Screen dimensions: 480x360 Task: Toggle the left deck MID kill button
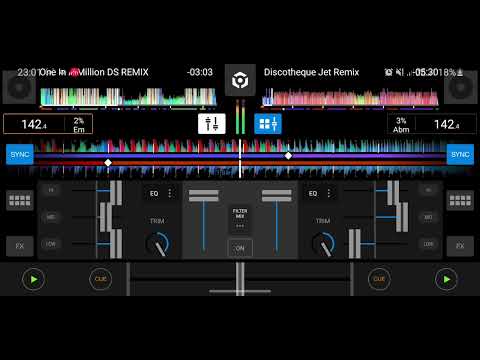click(51, 217)
